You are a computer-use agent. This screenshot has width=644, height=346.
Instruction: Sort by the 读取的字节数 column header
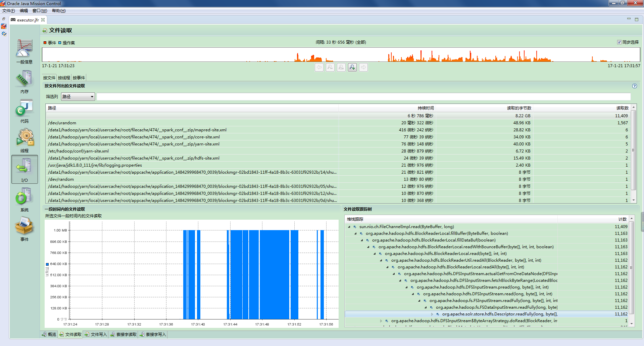519,108
